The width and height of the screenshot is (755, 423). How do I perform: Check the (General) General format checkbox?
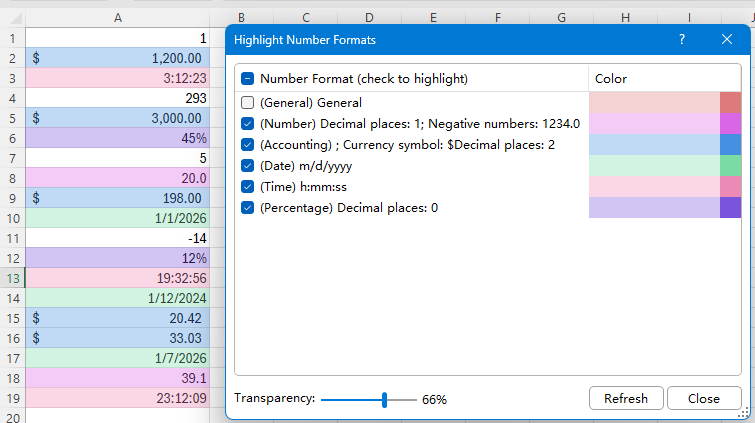coord(247,103)
